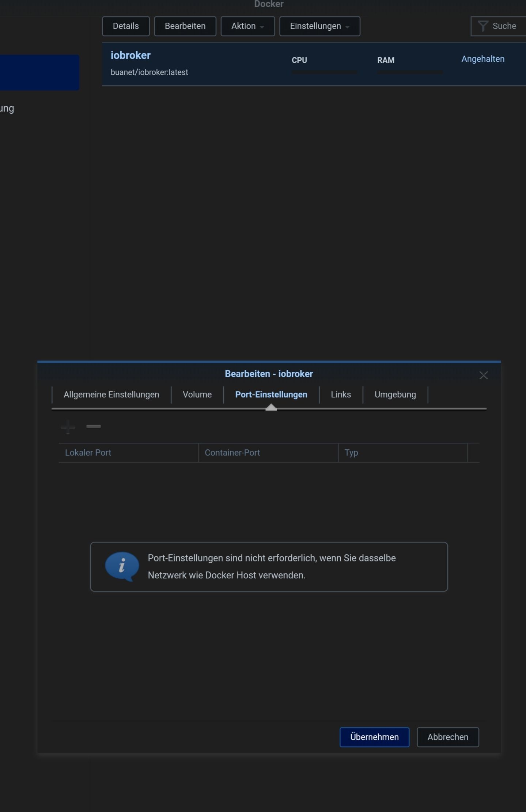Cancel with the Abbrechen button
526x812 pixels.
448,737
